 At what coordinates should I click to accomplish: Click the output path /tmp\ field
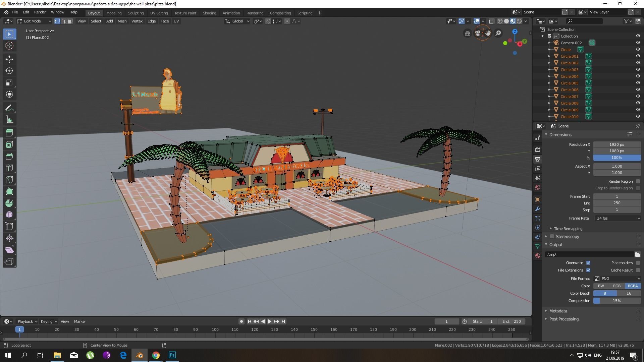coord(589,254)
